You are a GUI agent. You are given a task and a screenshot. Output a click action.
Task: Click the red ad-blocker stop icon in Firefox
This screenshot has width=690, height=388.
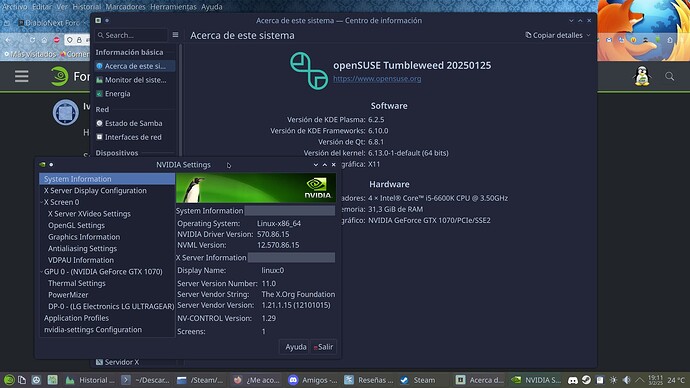(x=56, y=40)
